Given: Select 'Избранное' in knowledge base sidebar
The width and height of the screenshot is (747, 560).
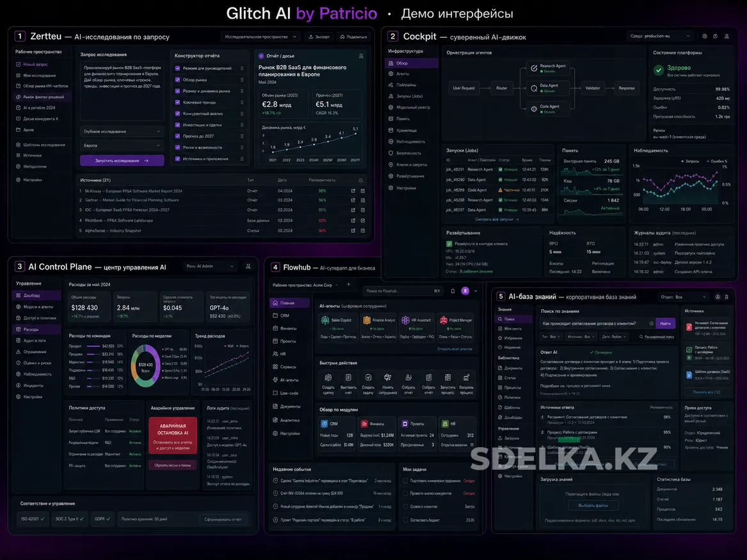Looking at the screenshot, I should [x=513, y=338].
